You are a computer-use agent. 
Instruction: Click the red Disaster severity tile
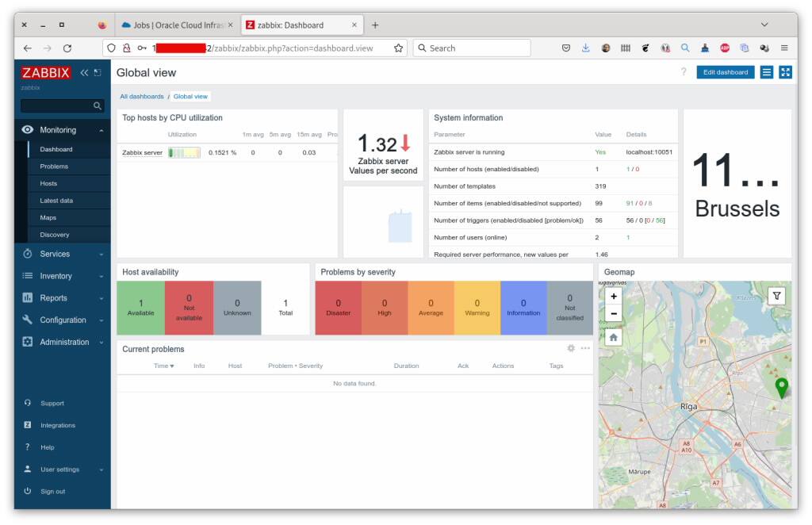[338, 308]
